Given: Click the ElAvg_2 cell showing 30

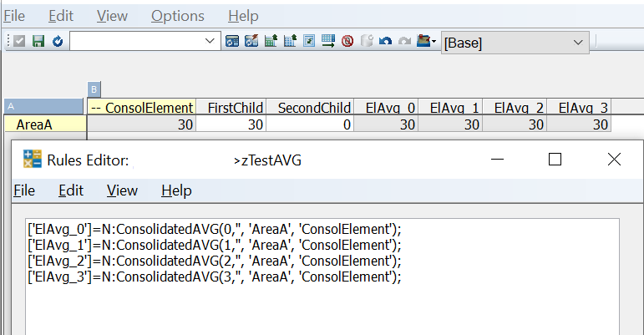Looking at the screenshot, I should [515, 124].
